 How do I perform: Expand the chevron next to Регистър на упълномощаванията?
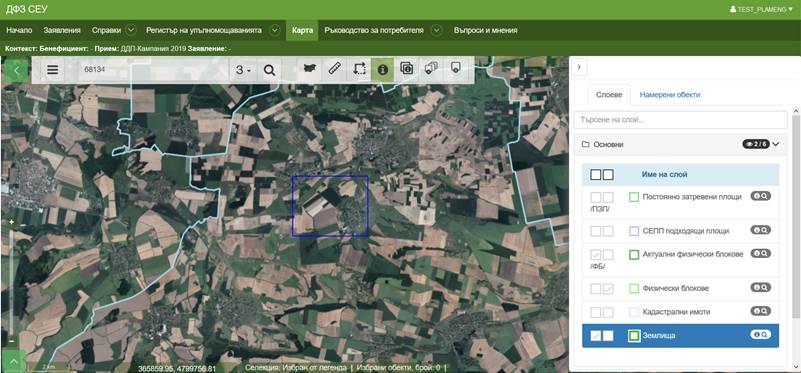click(x=275, y=30)
